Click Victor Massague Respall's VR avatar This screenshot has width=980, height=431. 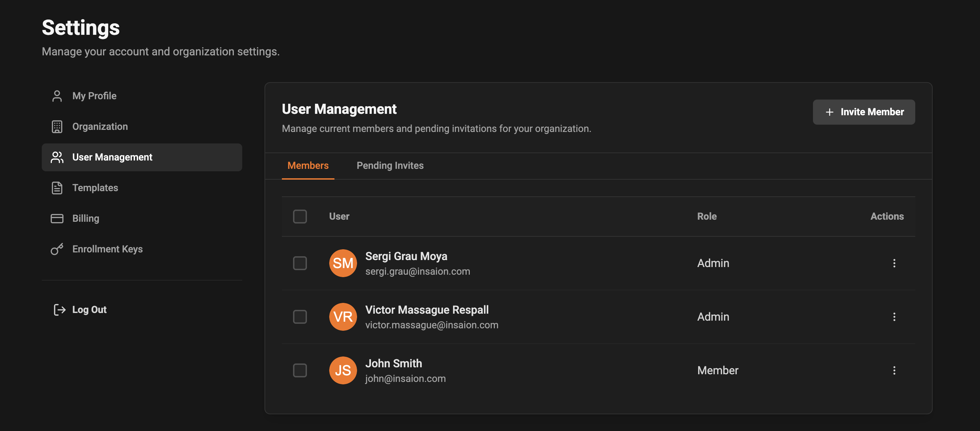click(343, 316)
